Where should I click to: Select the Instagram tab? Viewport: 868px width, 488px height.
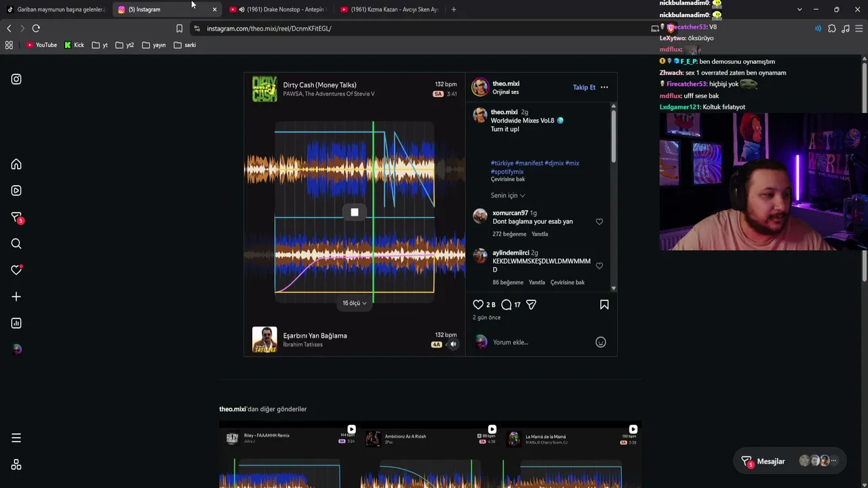[167, 9]
